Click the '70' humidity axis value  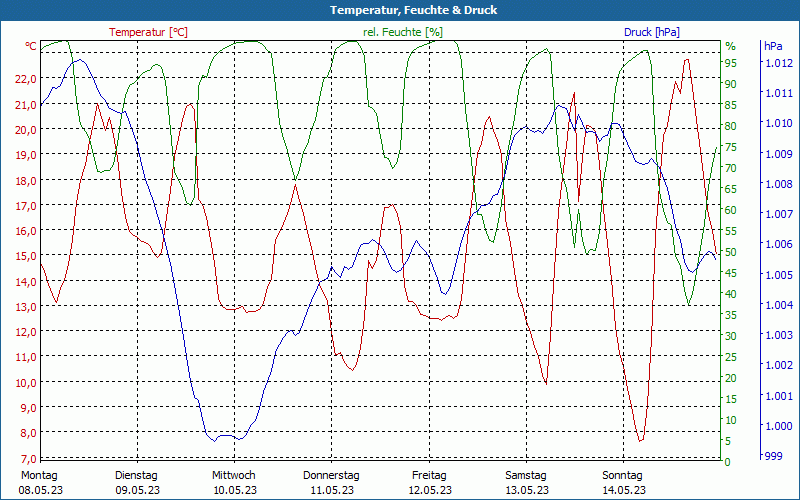[731, 168]
